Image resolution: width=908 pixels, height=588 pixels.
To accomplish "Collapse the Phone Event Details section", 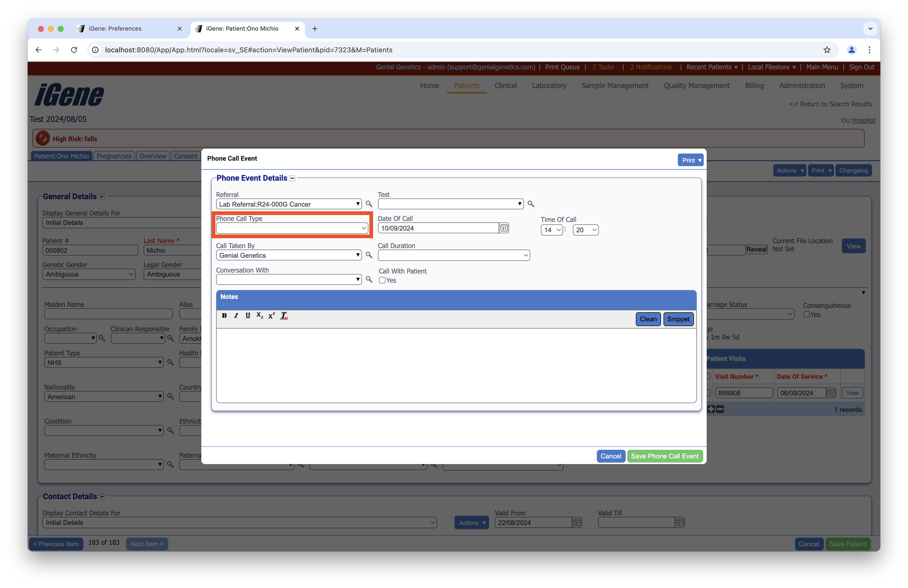I will pos(292,178).
